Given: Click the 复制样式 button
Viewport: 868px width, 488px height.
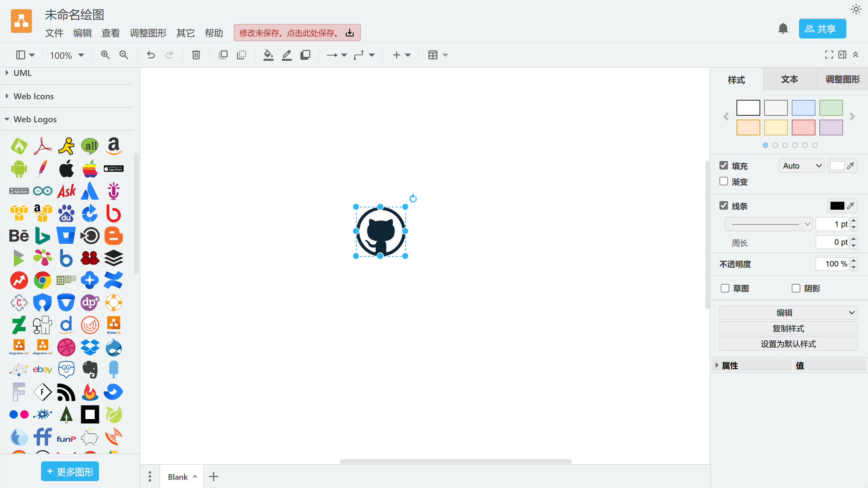Looking at the screenshot, I should pos(788,328).
